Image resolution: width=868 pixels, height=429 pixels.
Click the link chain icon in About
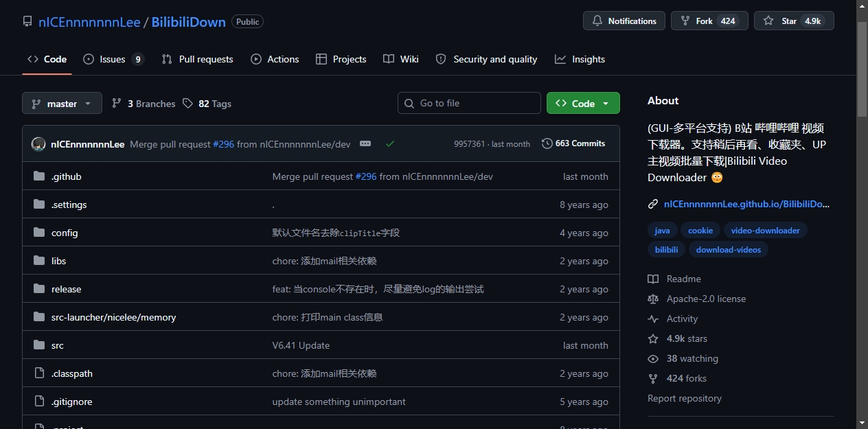[x=653, y=204]
